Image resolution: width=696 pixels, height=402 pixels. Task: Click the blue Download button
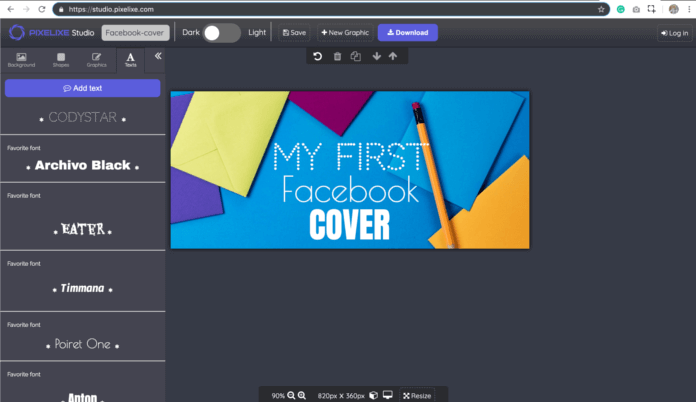coord(407,32)
